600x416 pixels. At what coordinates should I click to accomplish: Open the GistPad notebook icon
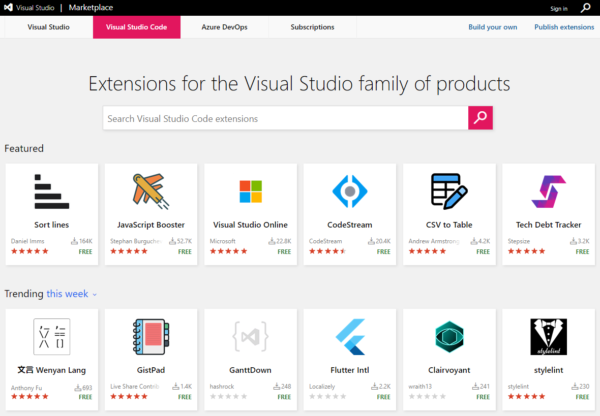(151, 337)
